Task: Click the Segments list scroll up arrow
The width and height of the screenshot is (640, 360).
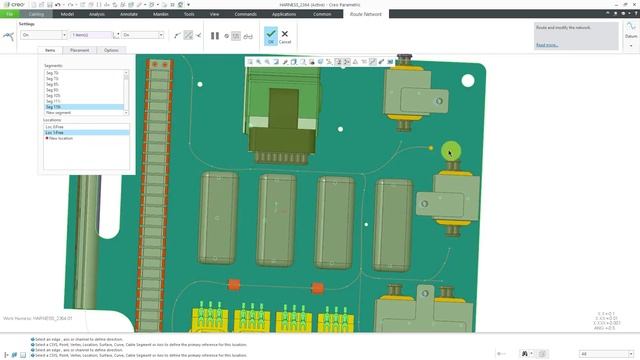Action: [x=126, y=73]
